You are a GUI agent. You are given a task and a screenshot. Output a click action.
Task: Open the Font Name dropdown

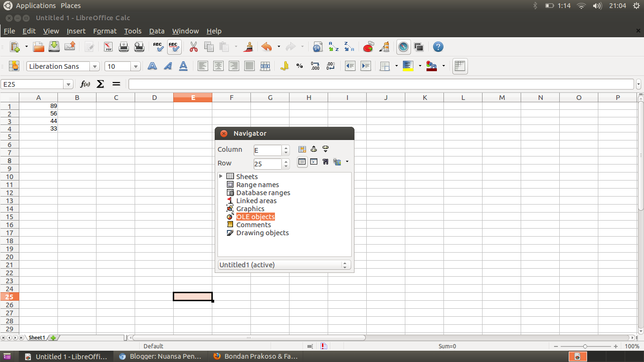pos(95,66)
